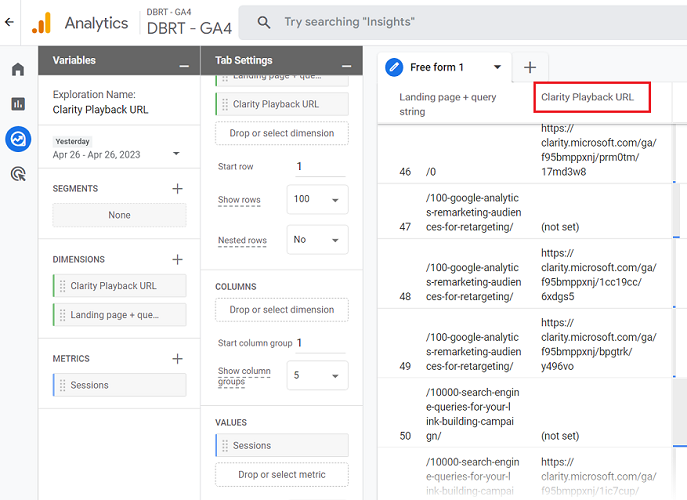Open the Show column groups dropdown
The height and width of the screenshot is (500, 687).
(317, 376)
